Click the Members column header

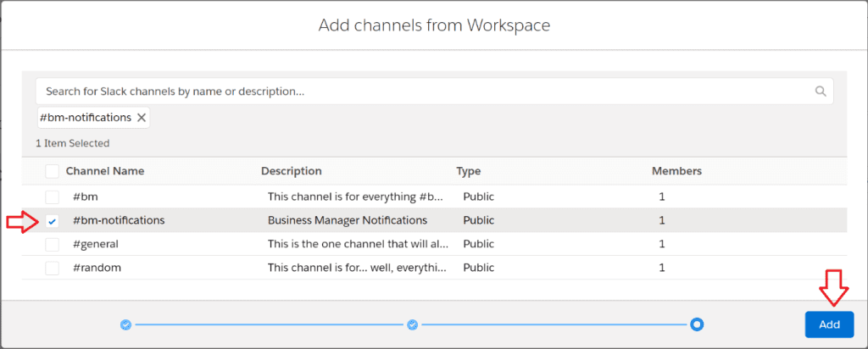pos(676,171)
